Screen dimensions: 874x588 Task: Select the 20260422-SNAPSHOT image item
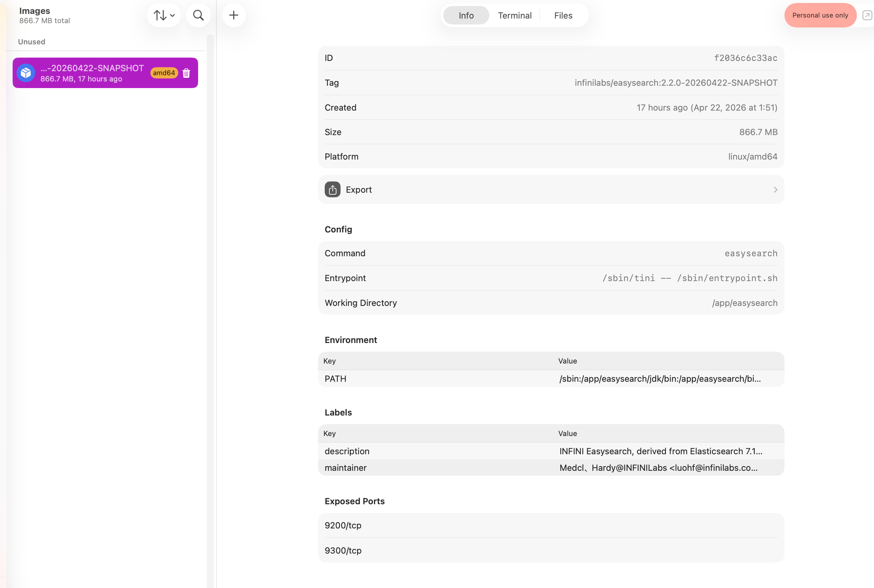92,73
